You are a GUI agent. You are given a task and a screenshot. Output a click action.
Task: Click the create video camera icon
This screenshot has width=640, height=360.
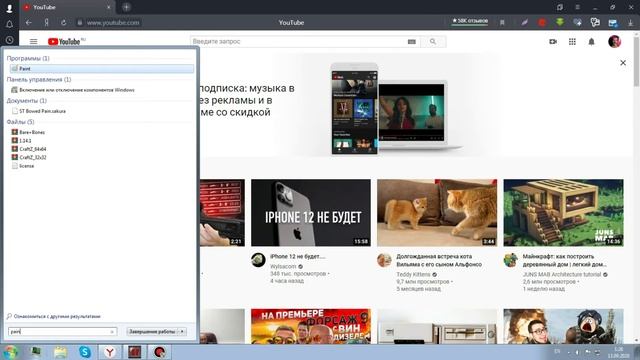553,41
